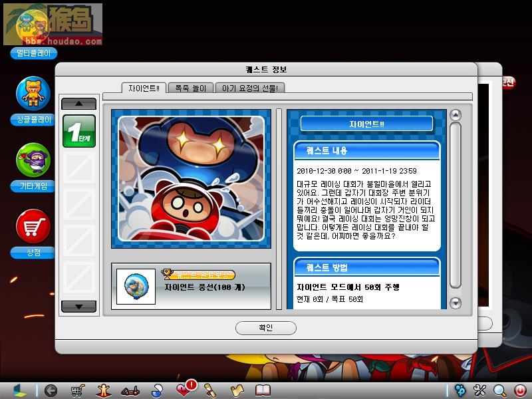Open the open-book icon in bottom toolbar

[263, 391]
